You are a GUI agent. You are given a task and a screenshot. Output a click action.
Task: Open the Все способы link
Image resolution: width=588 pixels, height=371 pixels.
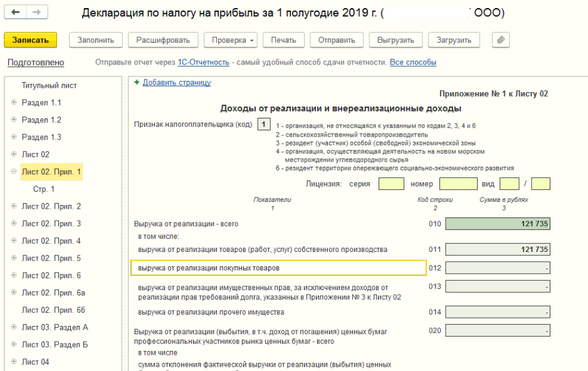[x=412, y=63]
